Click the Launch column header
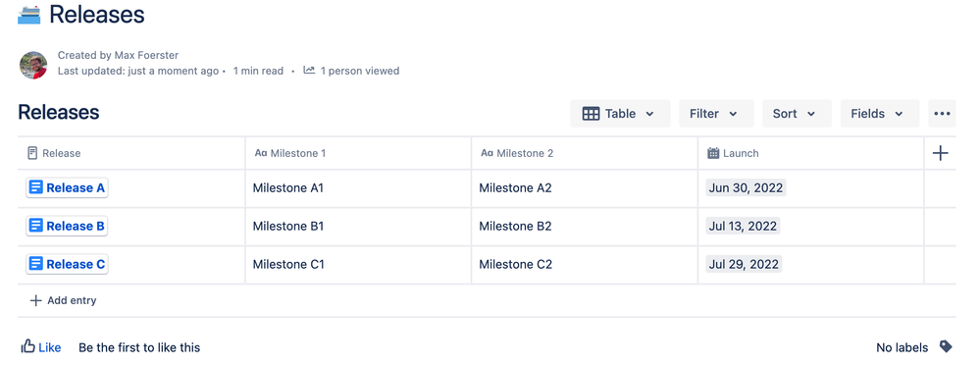Image resolution: width=980 pixels, height=365 pixels. (810, 153)
